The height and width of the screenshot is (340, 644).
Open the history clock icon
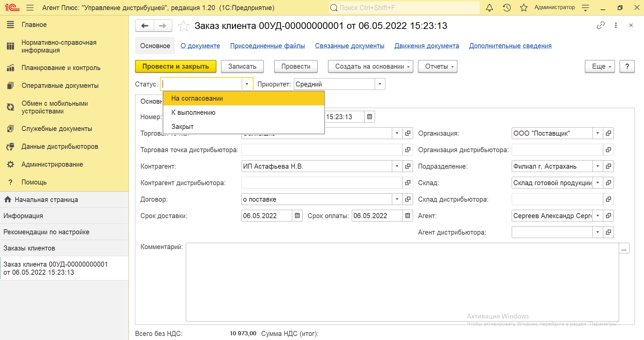tap(507, 8)
